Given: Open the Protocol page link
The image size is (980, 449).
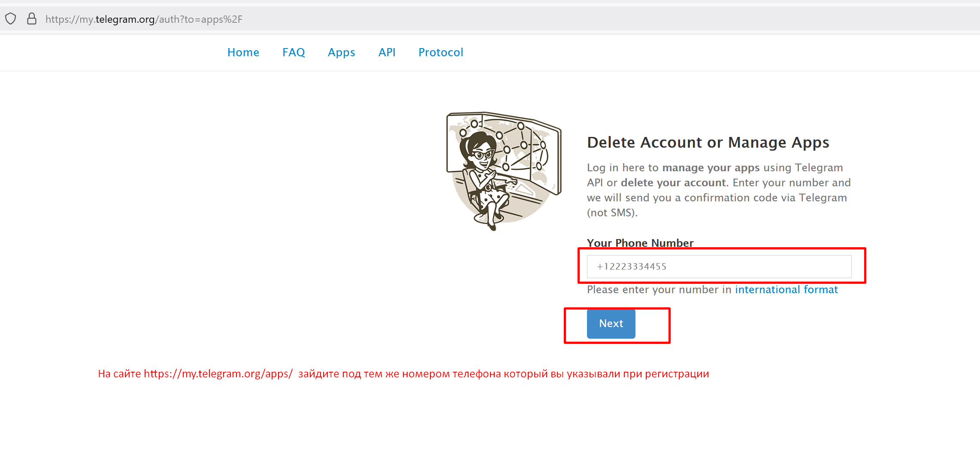Looking at the screenshot, I should click(441, 52).
